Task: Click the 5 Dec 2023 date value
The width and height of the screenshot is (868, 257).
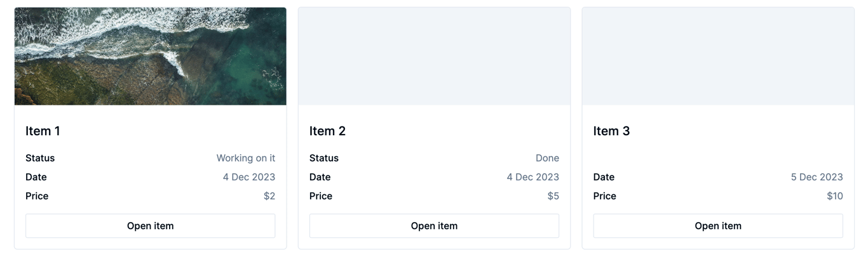Action: click(817, 177)
